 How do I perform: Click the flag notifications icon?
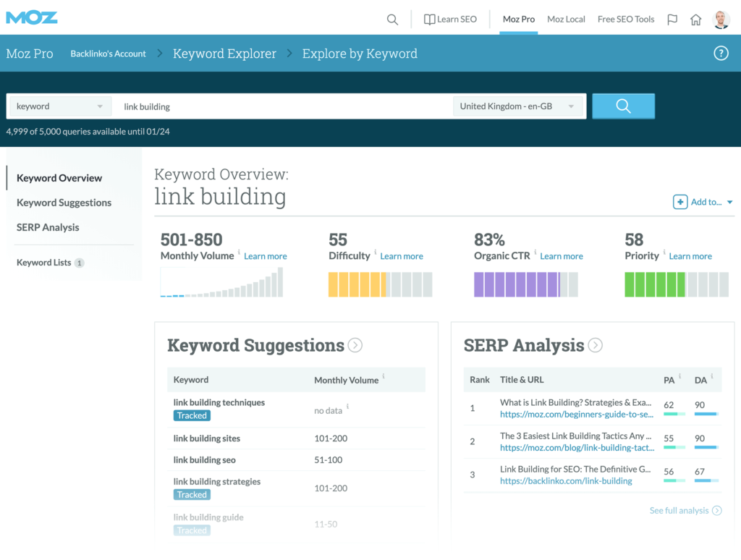point(672,20)
